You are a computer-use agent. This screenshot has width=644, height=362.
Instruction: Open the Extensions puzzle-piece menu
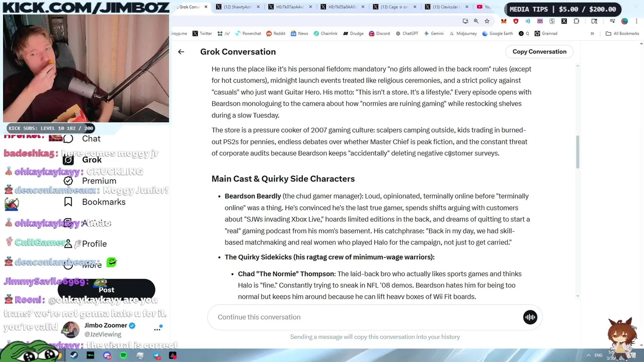576,21
